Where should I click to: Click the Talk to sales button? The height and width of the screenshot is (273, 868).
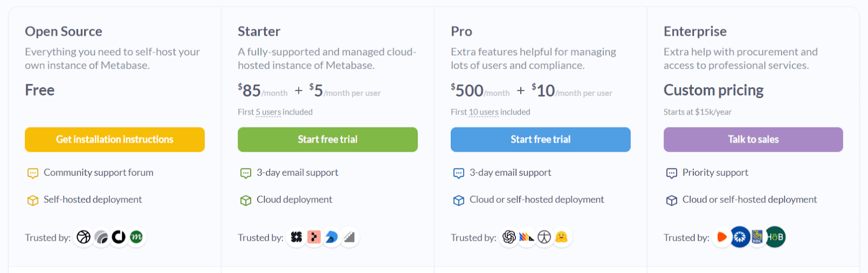click(x=753, y=139)
